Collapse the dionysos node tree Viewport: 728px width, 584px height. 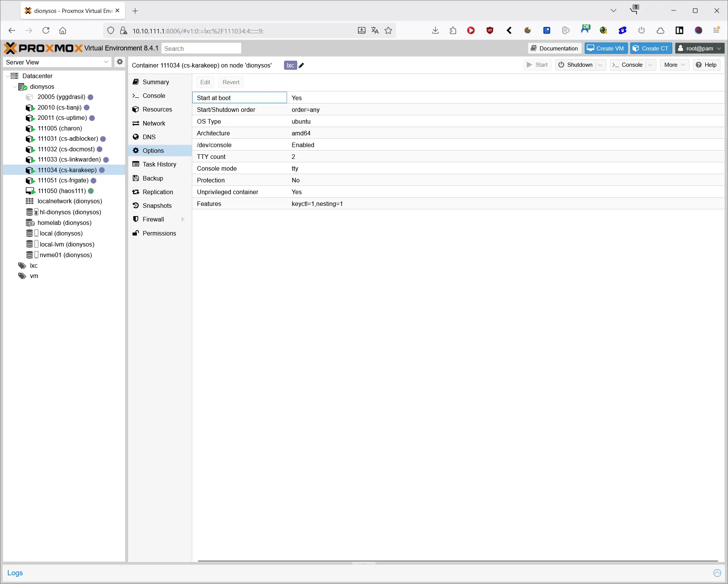(15, 87)
